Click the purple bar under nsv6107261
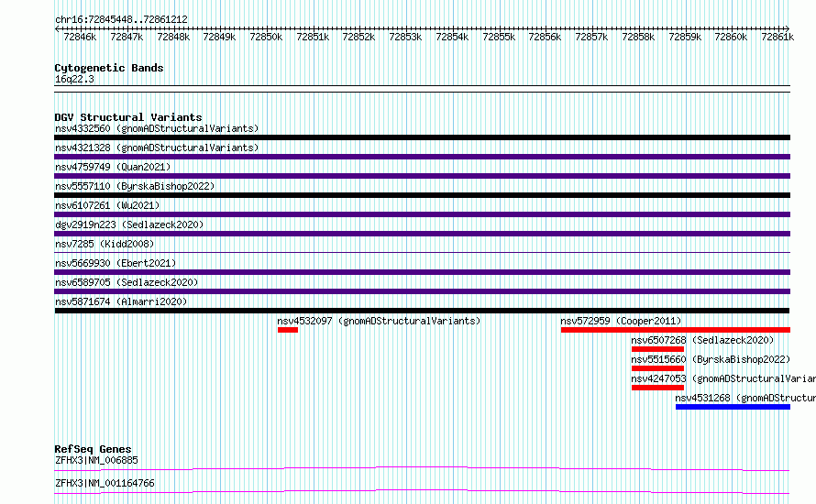Viewport: 816px width, 504px height. tap(422, 214)
